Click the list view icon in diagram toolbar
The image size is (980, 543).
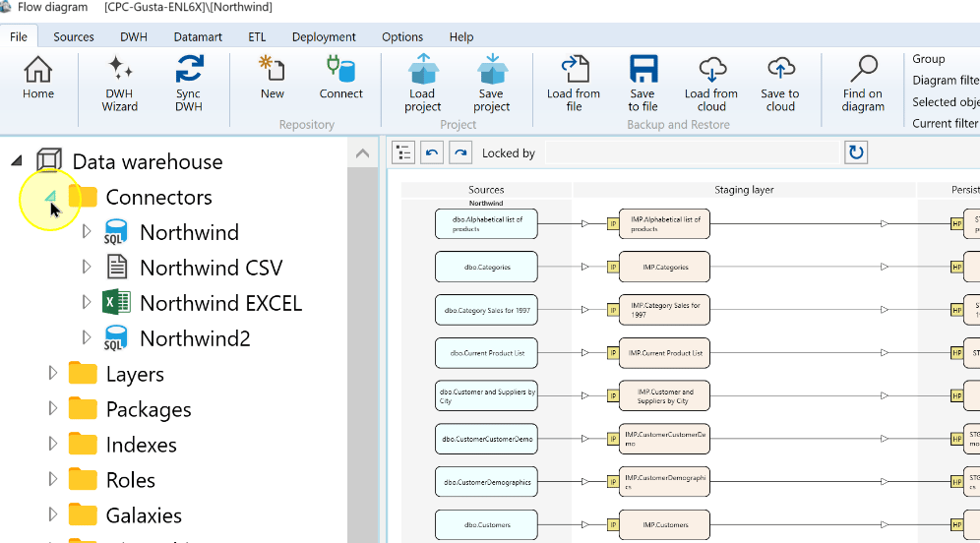click(x=403, y=152)
